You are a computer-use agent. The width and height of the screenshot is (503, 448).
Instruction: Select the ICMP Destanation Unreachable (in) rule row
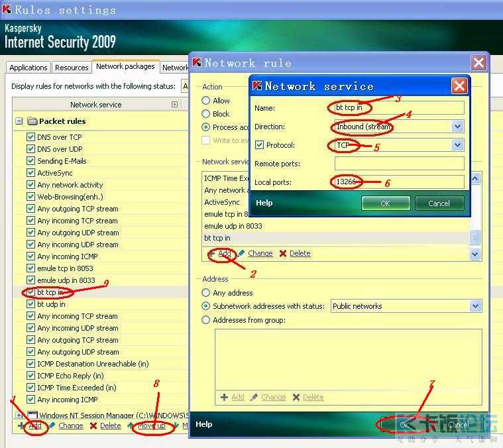[101, 364]
